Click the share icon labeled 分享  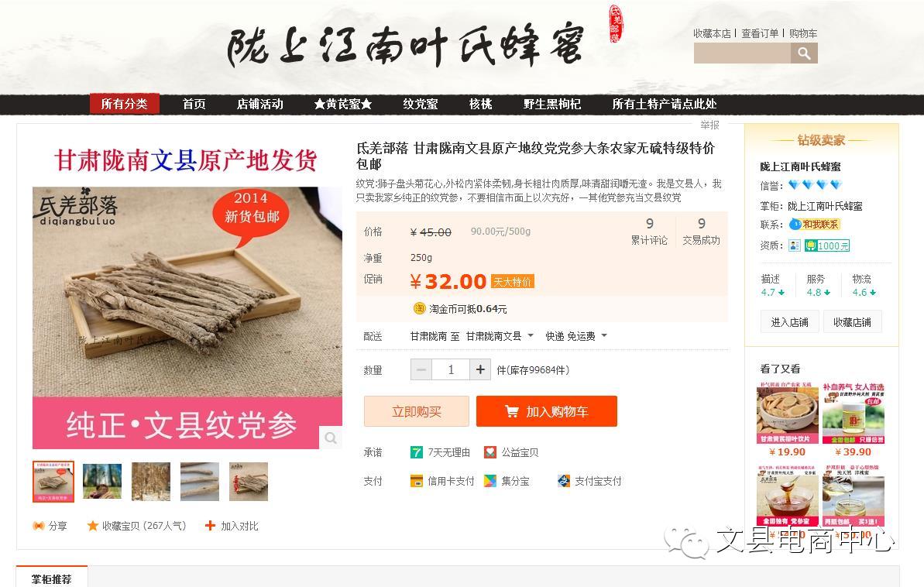39,526
